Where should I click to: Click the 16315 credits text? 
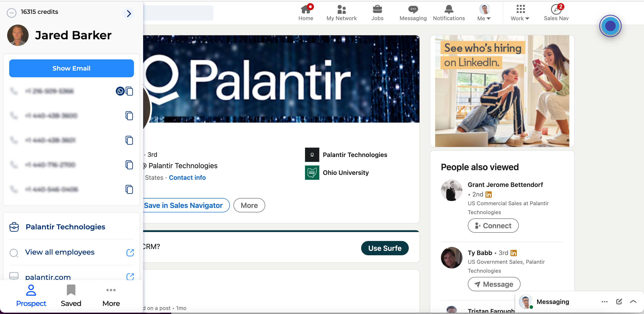click(x=39, y=12)
